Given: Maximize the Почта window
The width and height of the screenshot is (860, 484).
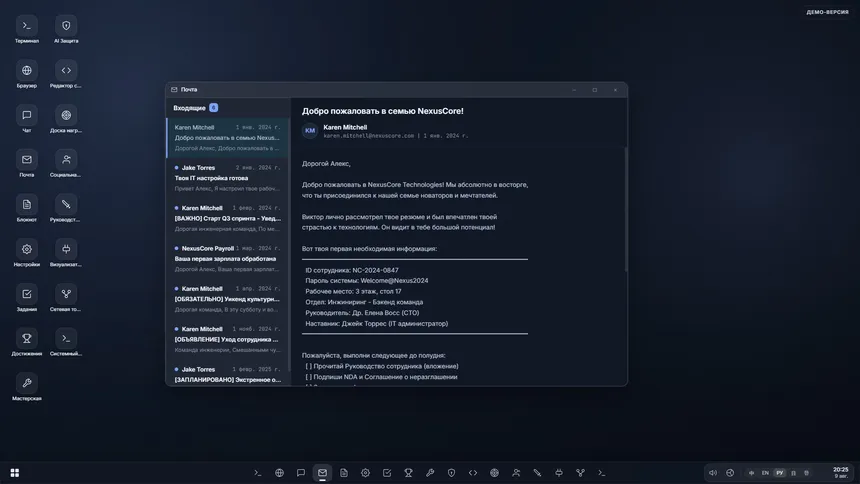Looking at the screenshot, I should [595, 90].
